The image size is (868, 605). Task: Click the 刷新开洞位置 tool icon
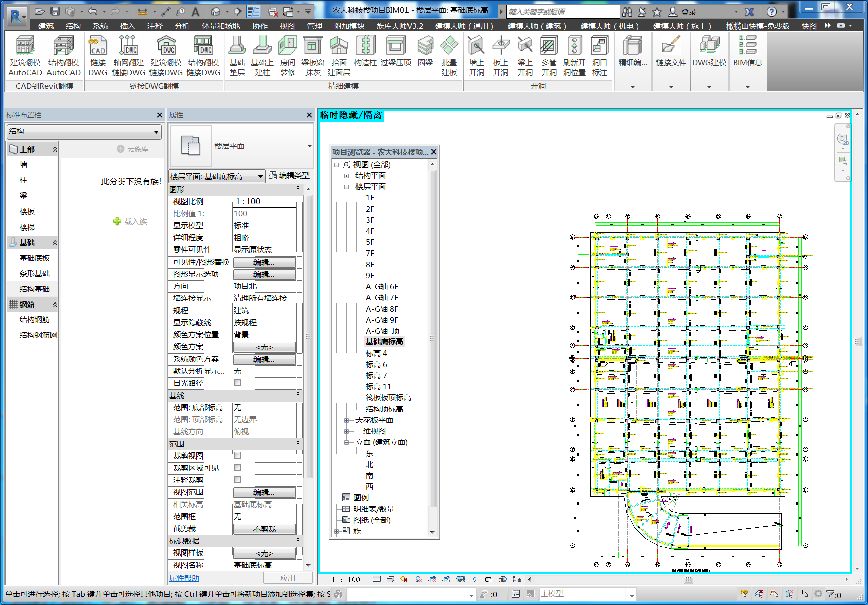pyautogui.click(x=574, y=46)
